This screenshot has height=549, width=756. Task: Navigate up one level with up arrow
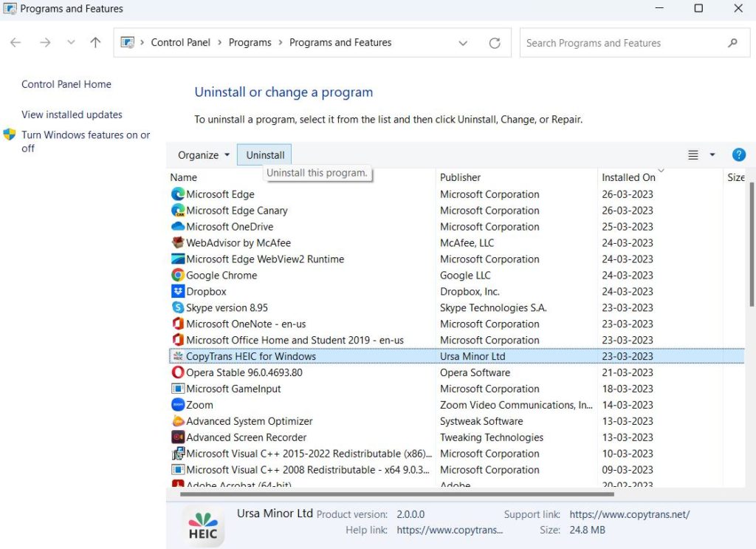pyautogui.click(x=95, y=43)
